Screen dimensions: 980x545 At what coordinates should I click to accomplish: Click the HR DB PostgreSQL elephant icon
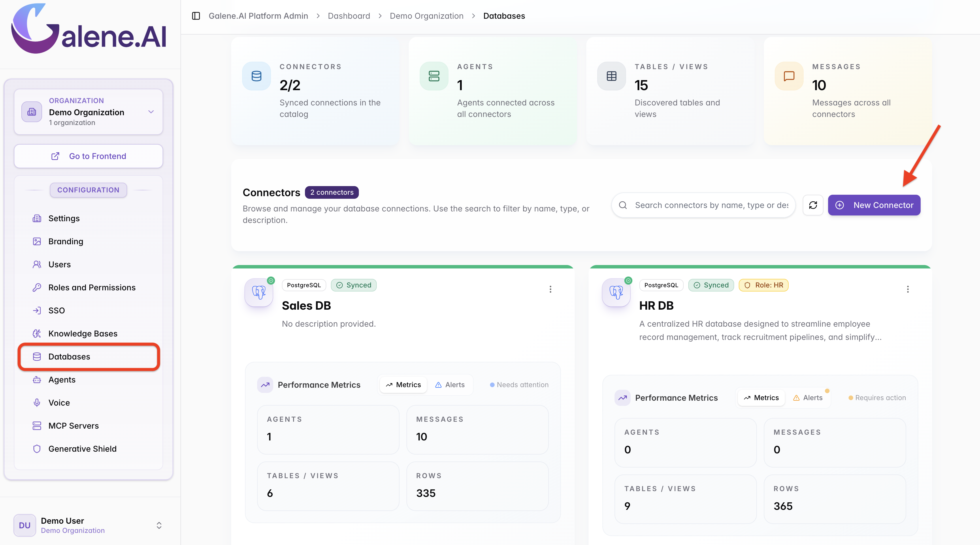coord(616,292)
